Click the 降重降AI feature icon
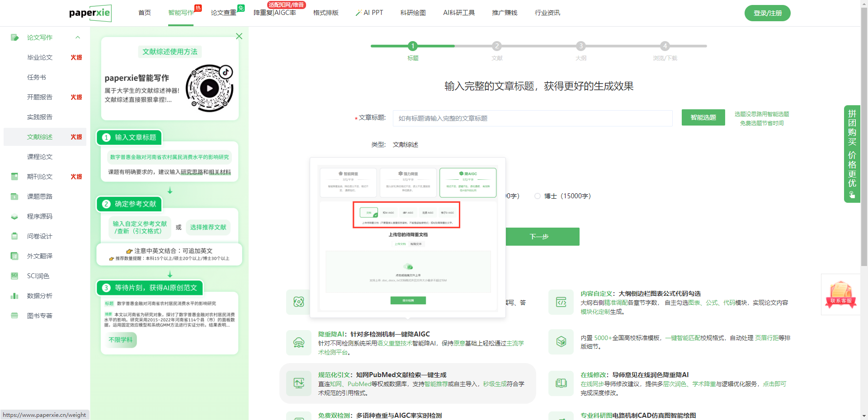 tap(299, 343)
